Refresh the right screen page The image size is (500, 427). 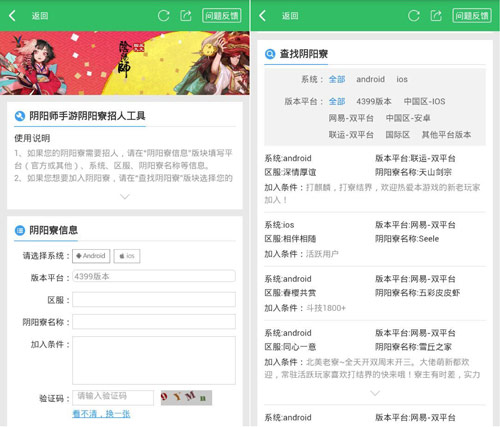pos(414,15)
